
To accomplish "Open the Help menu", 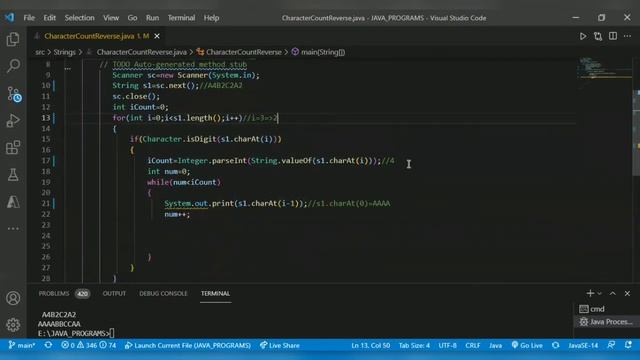I will [x=211, y=18].
